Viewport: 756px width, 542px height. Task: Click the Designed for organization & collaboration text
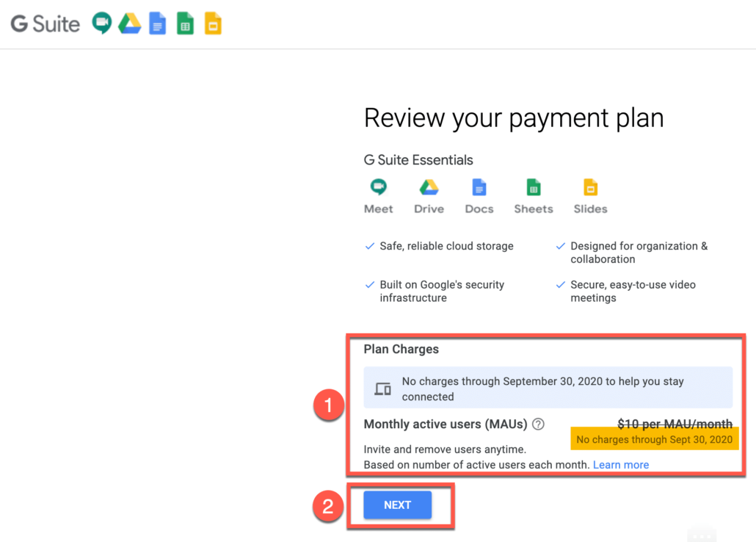point(639,253)
